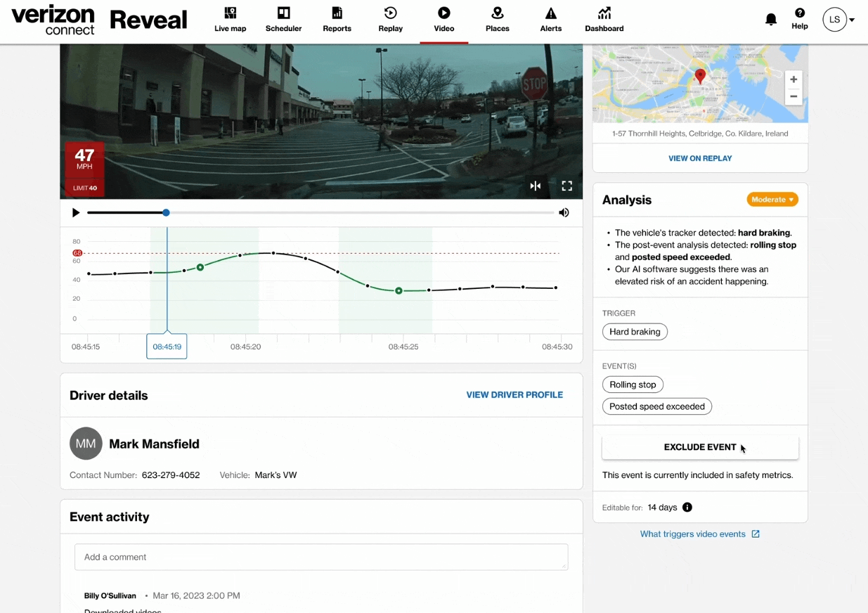
Task: Click View Driver Profile link
Action: pos(514,395)
